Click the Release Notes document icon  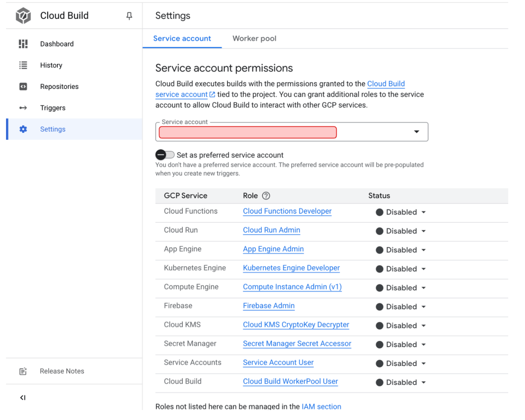(x=23, y=371)
